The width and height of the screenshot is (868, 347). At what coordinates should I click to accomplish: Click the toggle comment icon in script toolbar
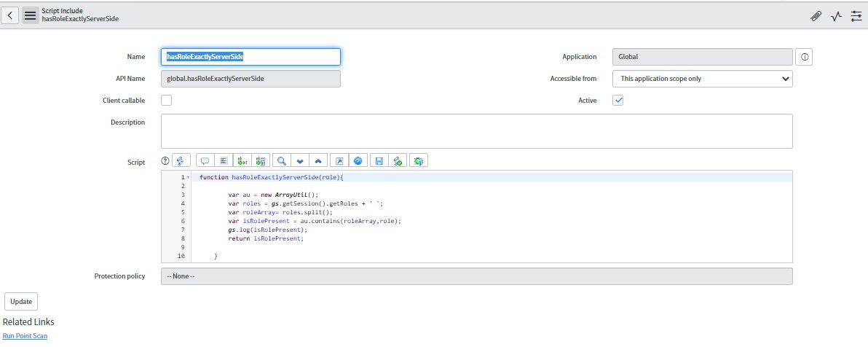coord(205,161)
